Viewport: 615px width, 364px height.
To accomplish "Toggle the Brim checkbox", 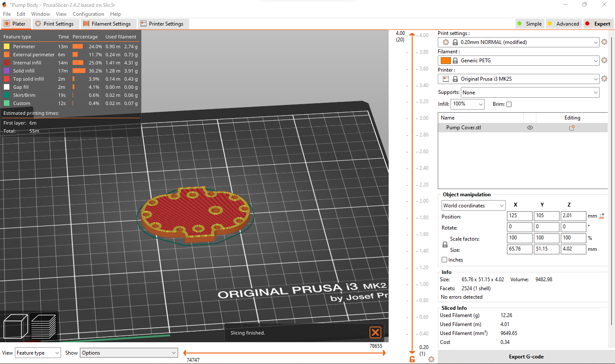I will 509,104.
